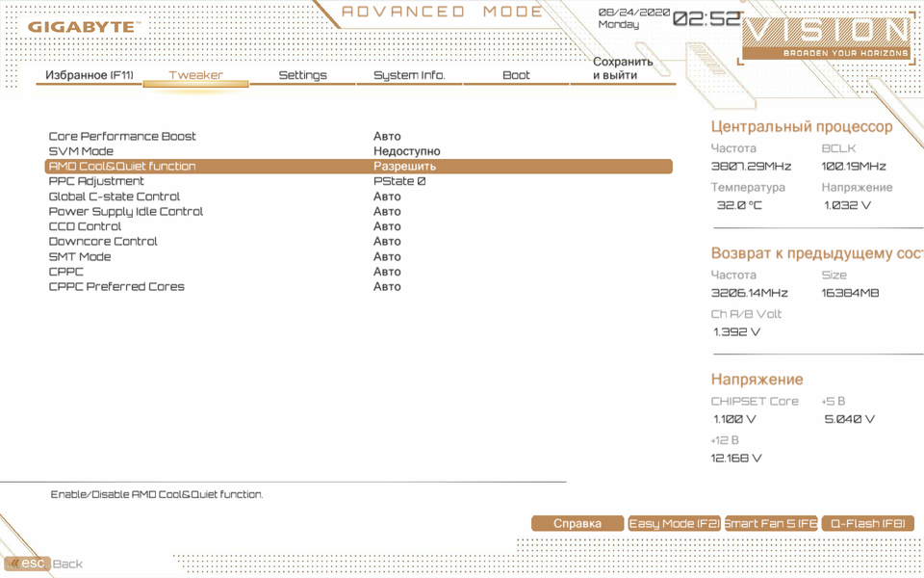
Task: Select the CPPC setting row
Action: point(358,272)
